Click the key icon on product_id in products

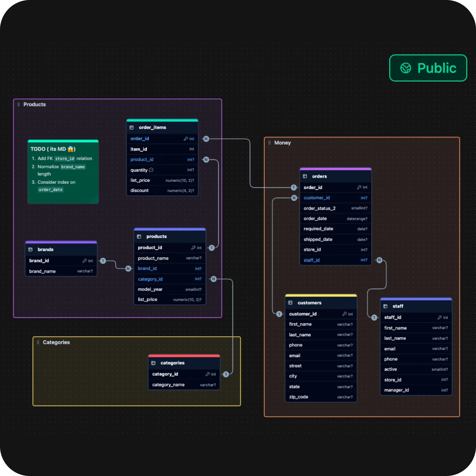coord(193,248)
